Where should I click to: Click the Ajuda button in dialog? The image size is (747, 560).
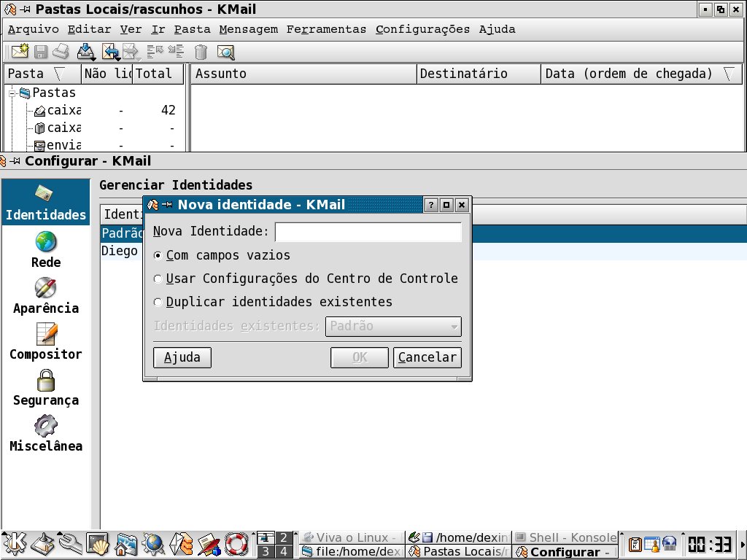182,358
